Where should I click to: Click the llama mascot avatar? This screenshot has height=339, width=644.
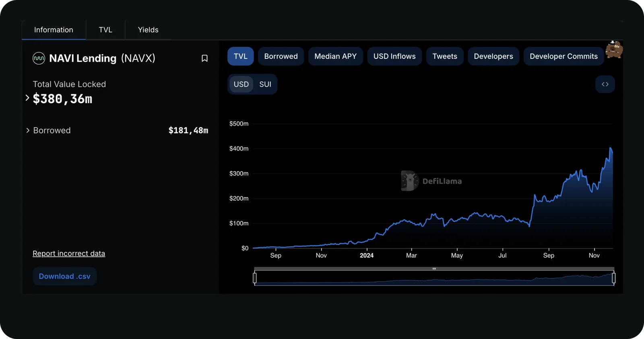coord(614,49)
